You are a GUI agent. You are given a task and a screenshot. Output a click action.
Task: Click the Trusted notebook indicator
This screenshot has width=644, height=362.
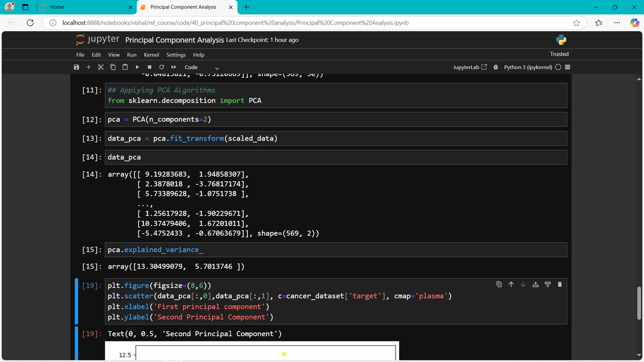(x=559, y=54)
